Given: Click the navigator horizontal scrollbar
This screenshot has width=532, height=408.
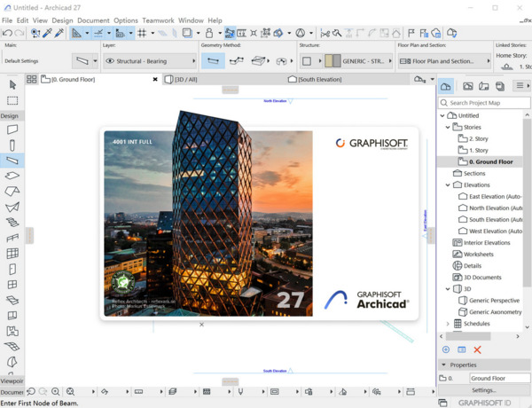Looking at the screenshot, I should tap(468, 336).
